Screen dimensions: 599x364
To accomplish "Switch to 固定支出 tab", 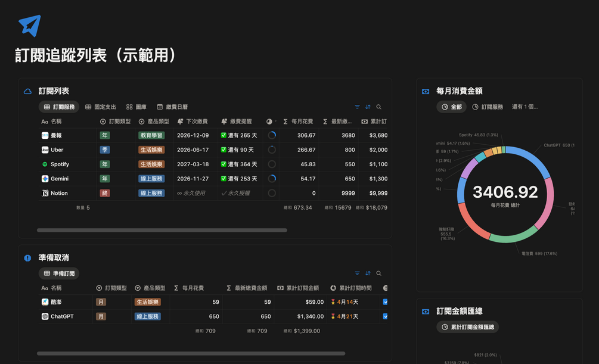I will (x=101, y=107).
